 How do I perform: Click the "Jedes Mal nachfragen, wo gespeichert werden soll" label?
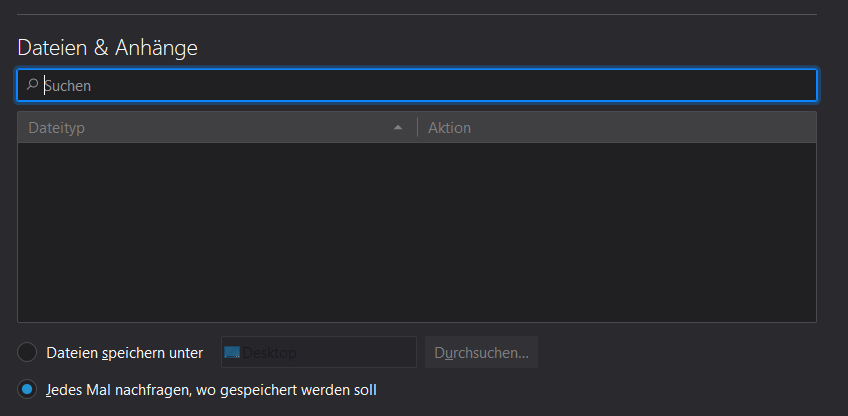(x=211, y=390)
